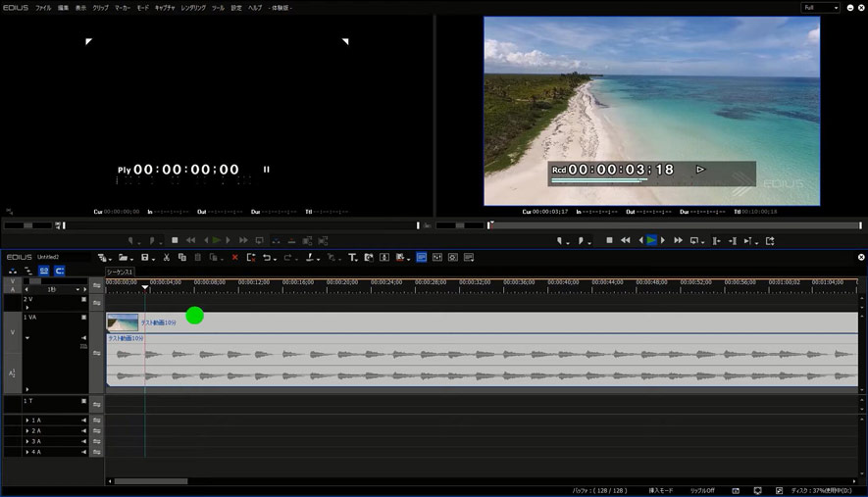Click the red X delete icon
Screen dimensions: 868x497
click(234, 258)
